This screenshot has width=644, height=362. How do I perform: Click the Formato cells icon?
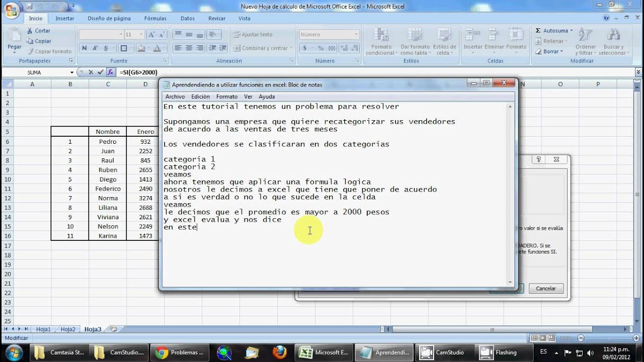click(516, 35)
